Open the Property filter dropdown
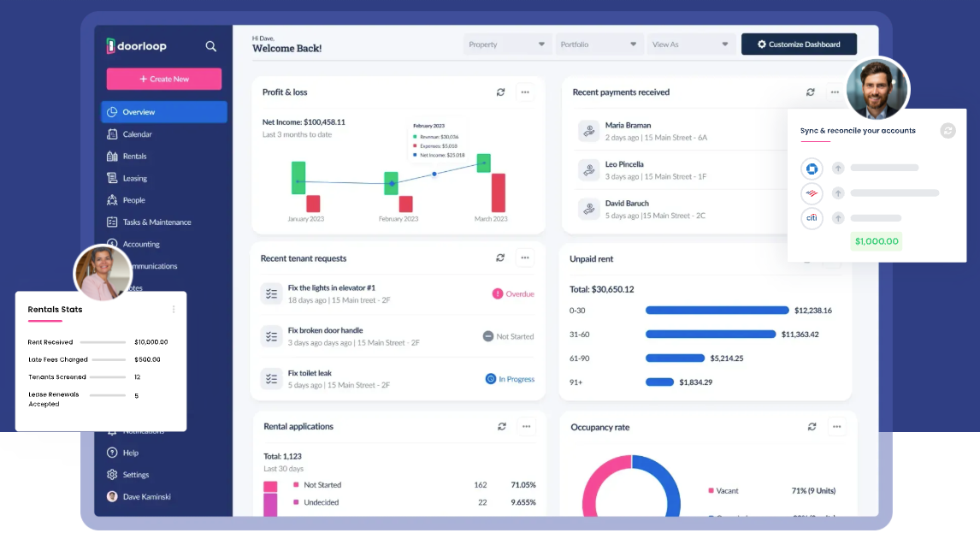 click(507, 44)
